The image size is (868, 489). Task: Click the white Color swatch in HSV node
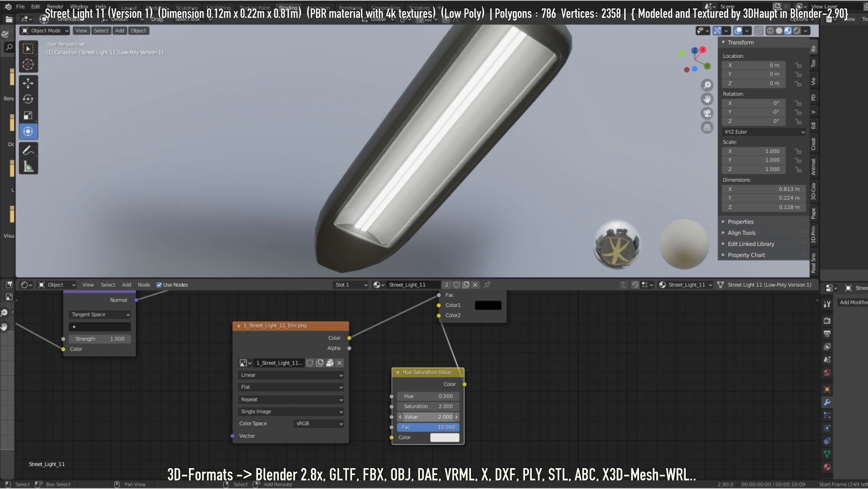[x=444, y=437]
